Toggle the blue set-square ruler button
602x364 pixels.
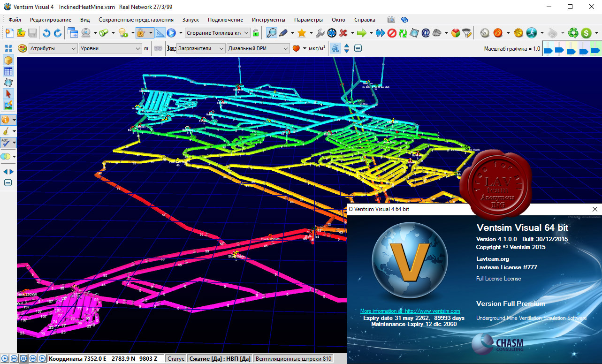click(160, 33)
